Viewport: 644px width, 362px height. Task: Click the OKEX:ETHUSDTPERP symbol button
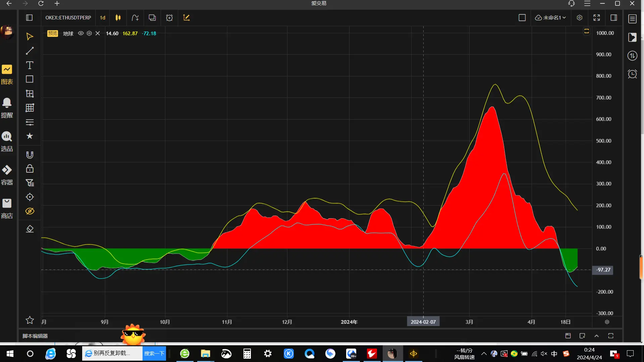[x=68, y=18]
